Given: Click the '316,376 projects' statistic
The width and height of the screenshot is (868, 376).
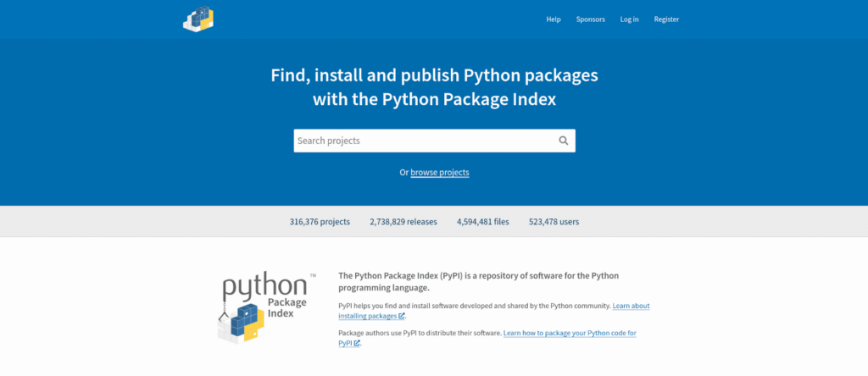Looking at the screenshot, I should pos(320,222).
